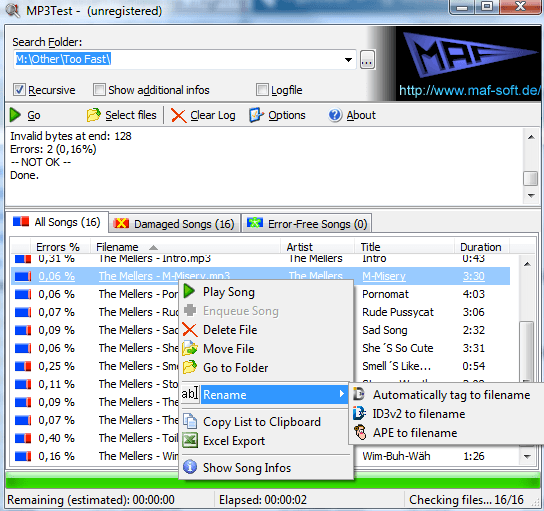The image size is (544, 511).
Task: Click the About question mark icon
Action: pyautogui.click(x=335, y=115)
